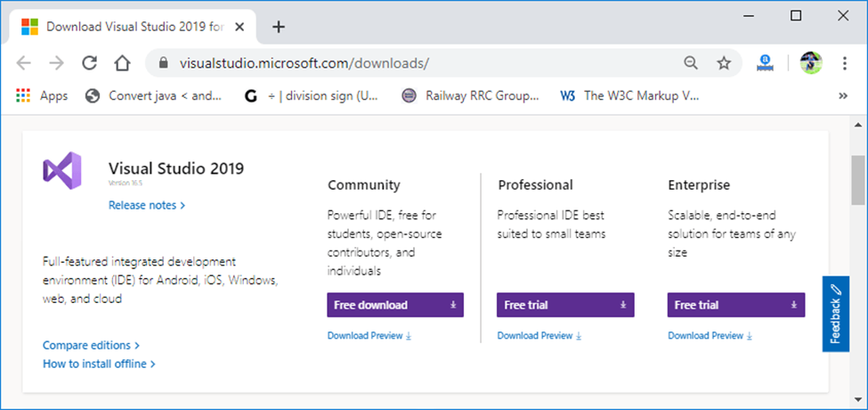The width and height of the screenshot is (868, 410).
Task: Click the Enterprise Free trial button
Action: (736, 306)
